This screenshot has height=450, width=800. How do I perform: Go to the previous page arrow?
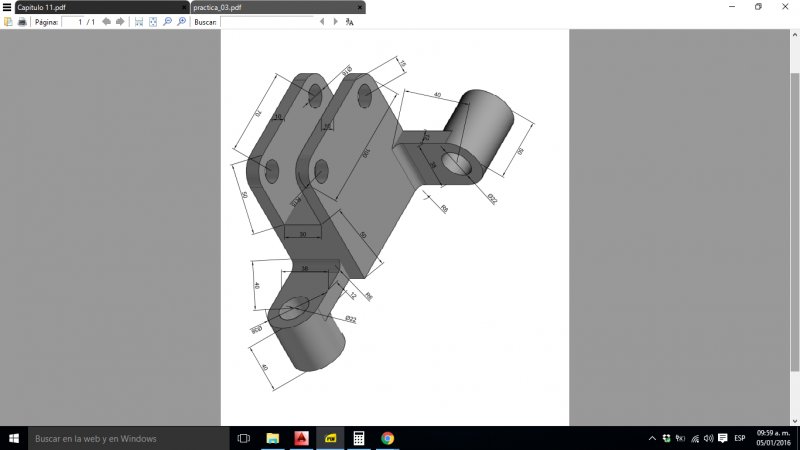(x=106, y=21)
